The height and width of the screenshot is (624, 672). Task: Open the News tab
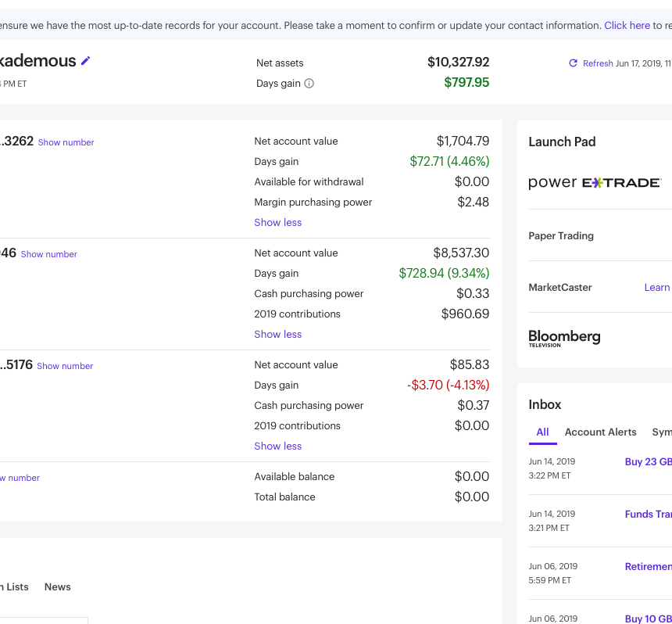(57, 587)
